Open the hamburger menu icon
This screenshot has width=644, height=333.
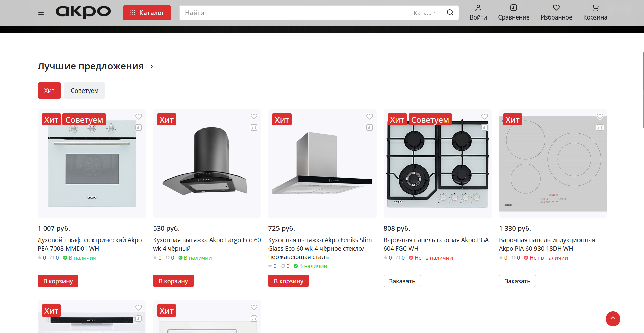pyautogui.click(x=41, y=13)
